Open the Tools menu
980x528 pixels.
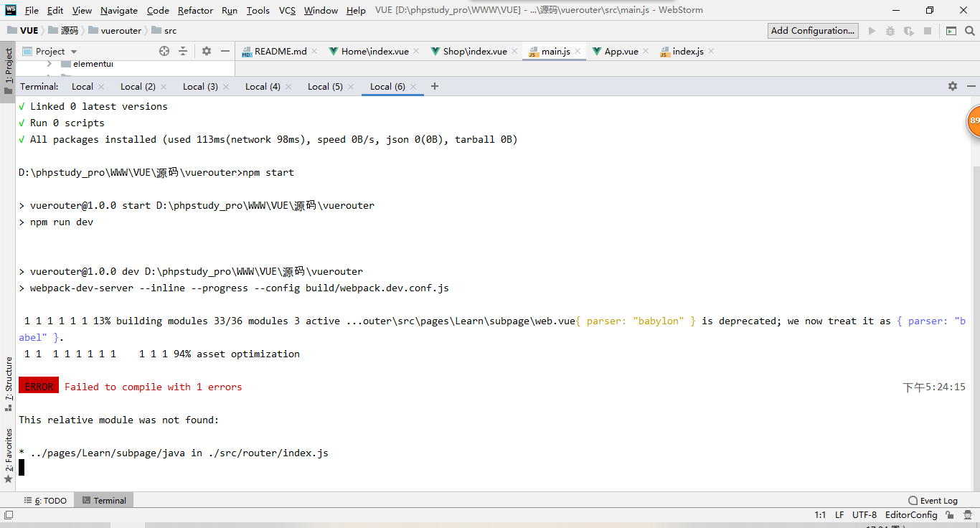258,10
